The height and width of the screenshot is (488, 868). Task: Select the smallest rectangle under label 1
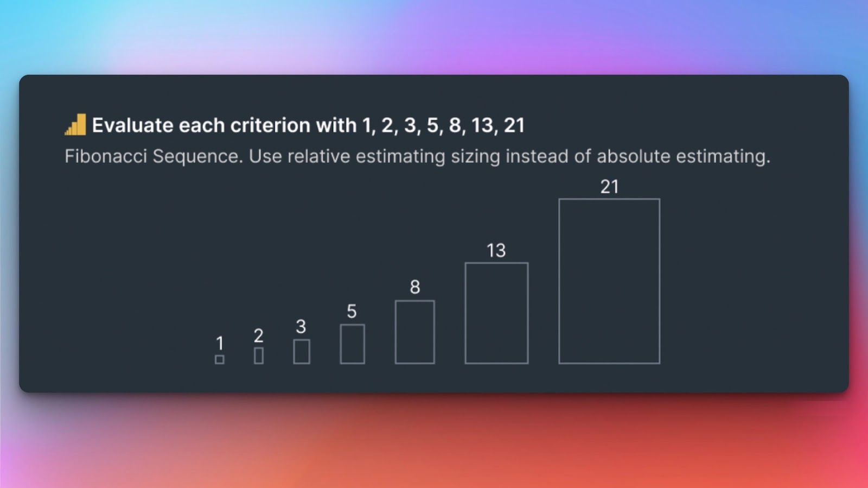point(220,359)
